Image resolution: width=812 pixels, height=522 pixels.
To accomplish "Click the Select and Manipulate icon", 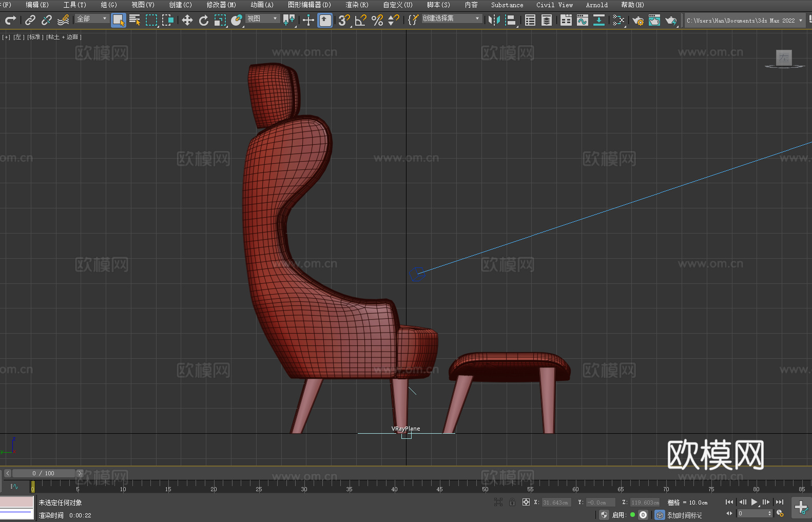I will click(x=308, y=20).
